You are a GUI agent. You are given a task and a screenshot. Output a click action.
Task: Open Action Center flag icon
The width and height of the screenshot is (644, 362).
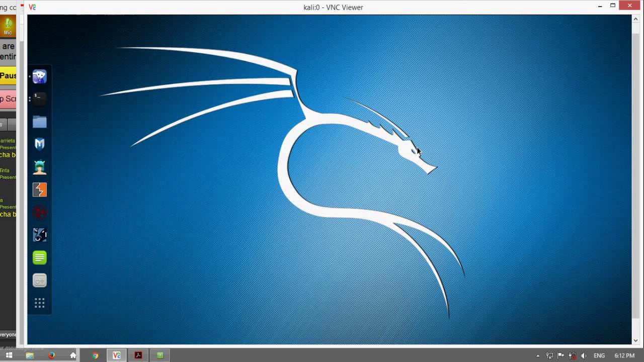point(560,356)
